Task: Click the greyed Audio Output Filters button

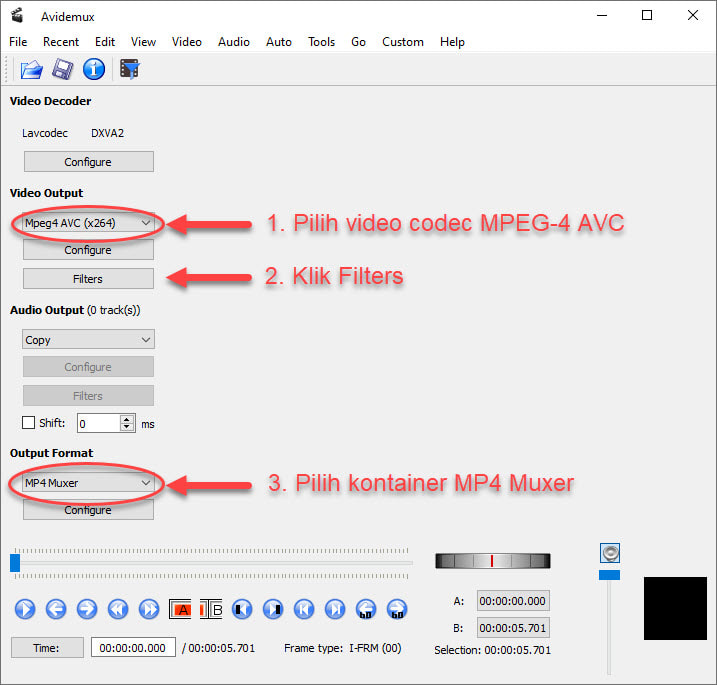Action: (88, 396)
